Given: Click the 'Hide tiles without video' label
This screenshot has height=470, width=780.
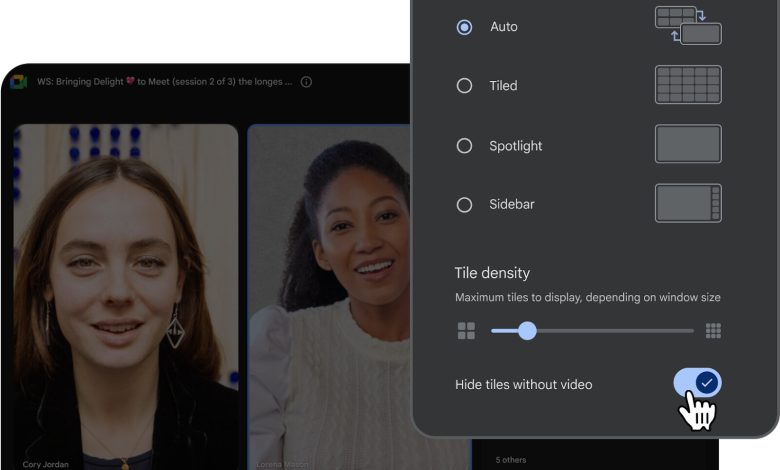Looking at the screenshot, I should pyautogui.click(x=524, y=384).
